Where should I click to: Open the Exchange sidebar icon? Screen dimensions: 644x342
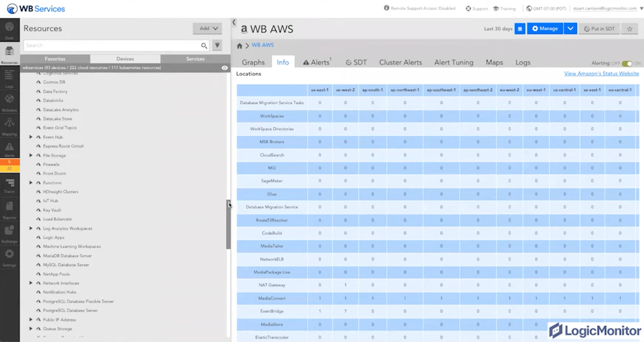[x=9, y=234]
